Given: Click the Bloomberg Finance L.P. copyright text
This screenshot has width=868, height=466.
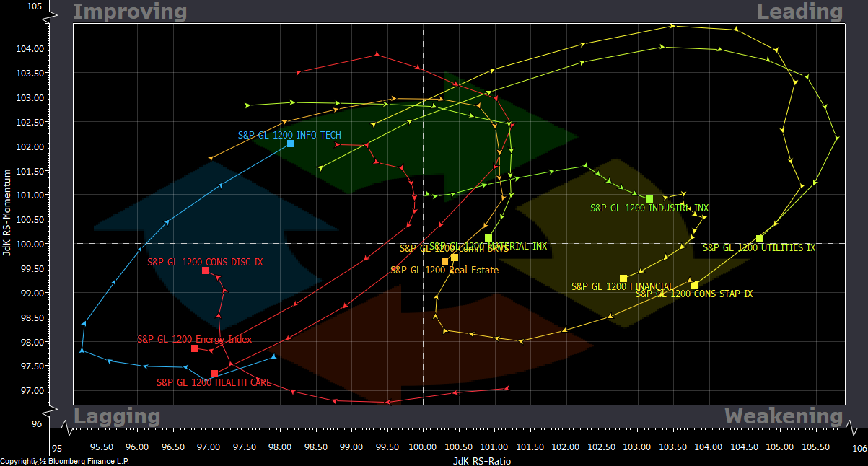Looking at the screenshot, I should tap(65, 461).
